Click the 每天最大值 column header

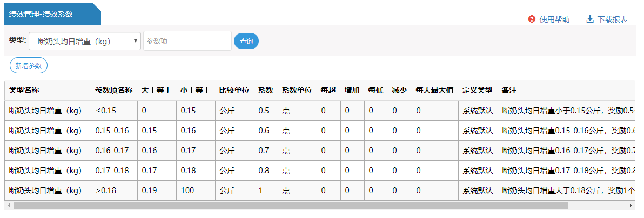[x=434, y=90]
